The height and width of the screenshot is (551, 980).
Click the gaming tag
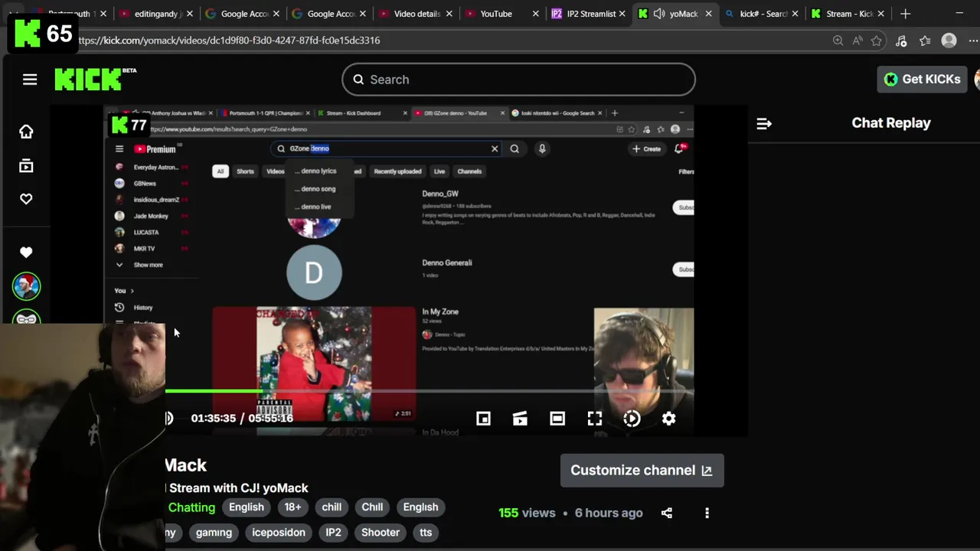click(214, 533)
